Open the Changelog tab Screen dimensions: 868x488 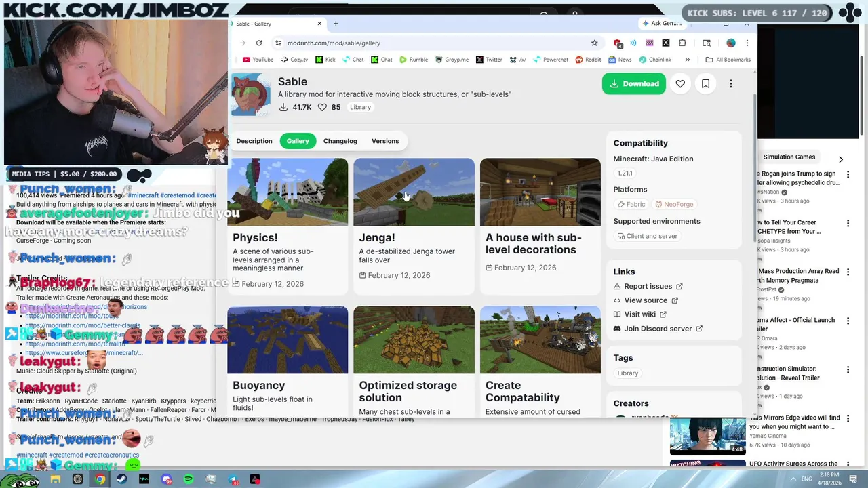(340, 141)
